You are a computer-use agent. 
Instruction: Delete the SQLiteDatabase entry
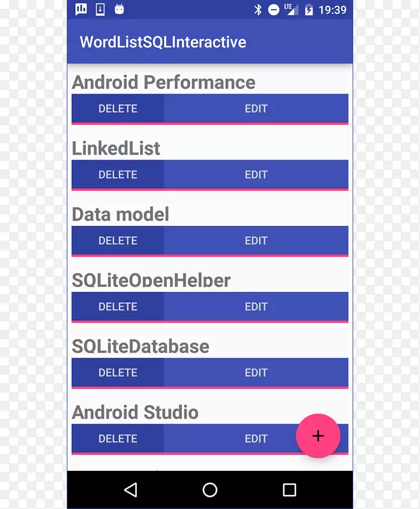point(118,373)
